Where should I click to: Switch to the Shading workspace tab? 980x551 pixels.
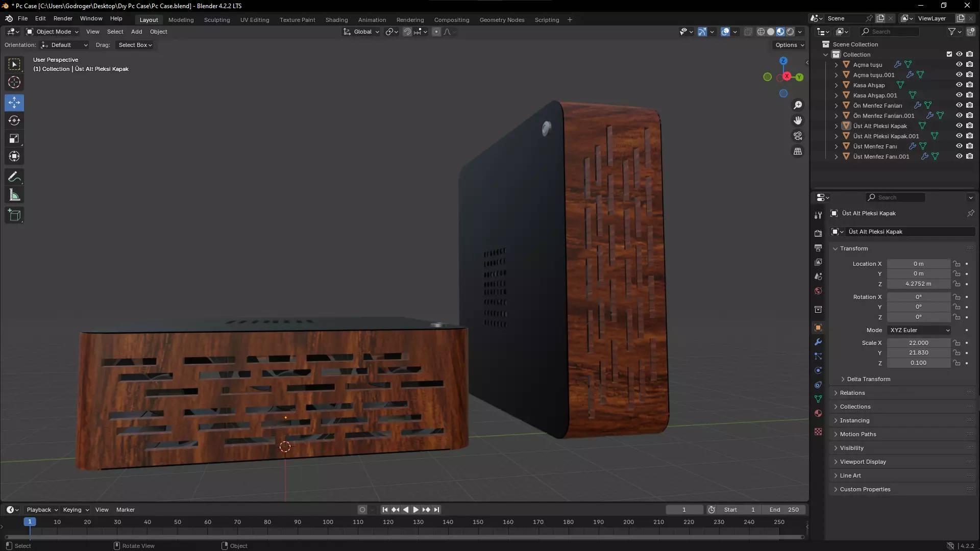pos(336,20)
